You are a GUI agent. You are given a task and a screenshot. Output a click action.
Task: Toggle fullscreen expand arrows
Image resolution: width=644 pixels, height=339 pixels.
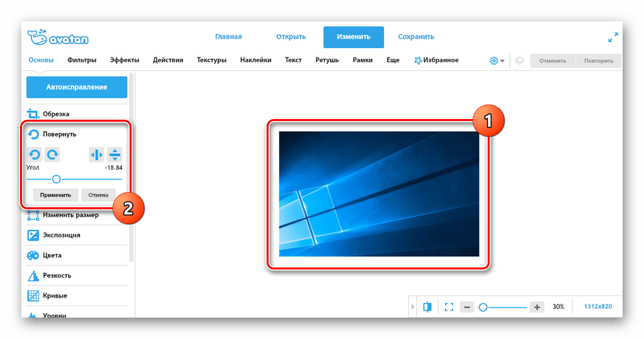[613, 37]
